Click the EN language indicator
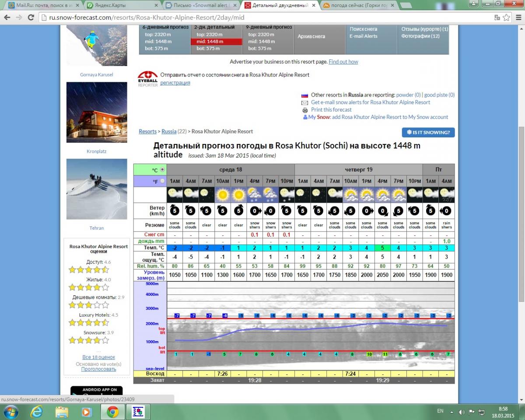This screenshot has height=420, width=525. click(x=440, y=411)
